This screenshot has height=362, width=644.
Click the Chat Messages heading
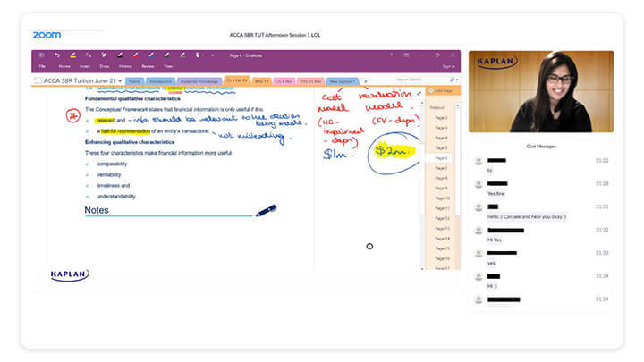point(541,146)
